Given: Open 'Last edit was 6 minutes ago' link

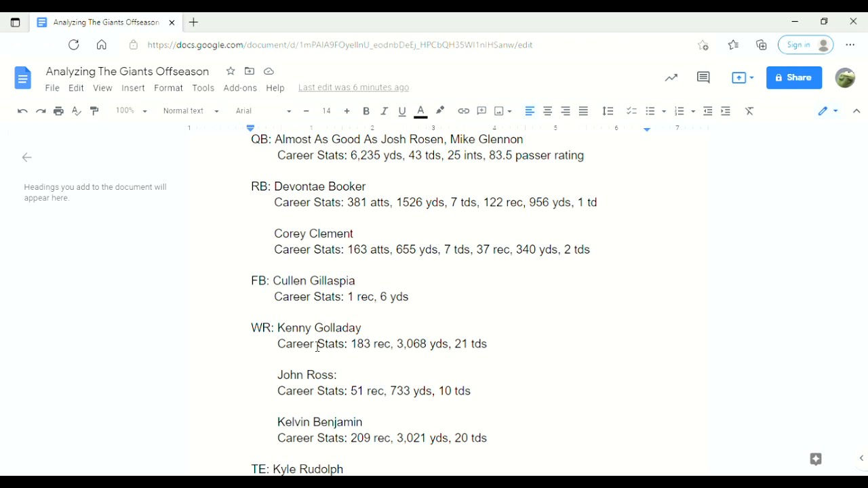Looking at the screenshot, I should 354,88.
